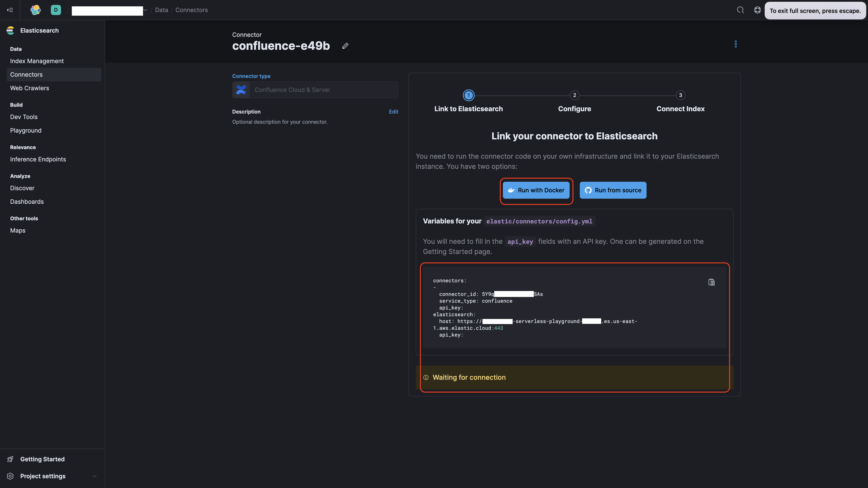Viewport: 868px width, 488px height.
Task: Click the service_type: confluence line
Action: [x=476, y=301]
